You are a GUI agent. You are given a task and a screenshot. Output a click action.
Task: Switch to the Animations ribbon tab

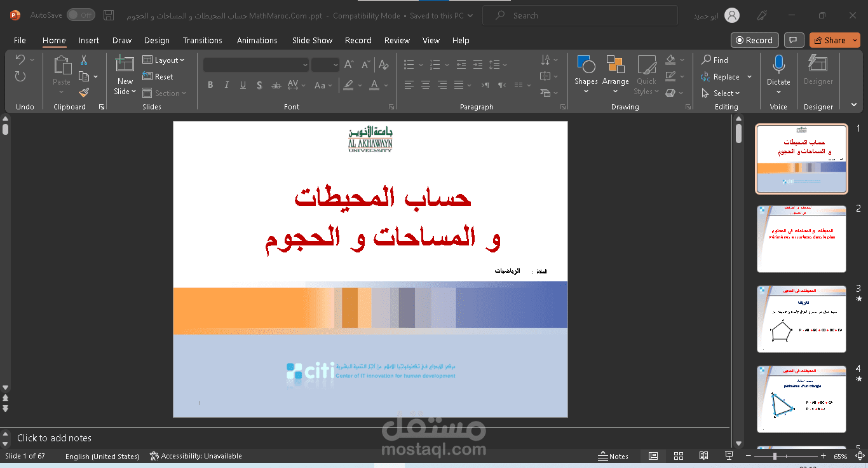click(257, 40)
